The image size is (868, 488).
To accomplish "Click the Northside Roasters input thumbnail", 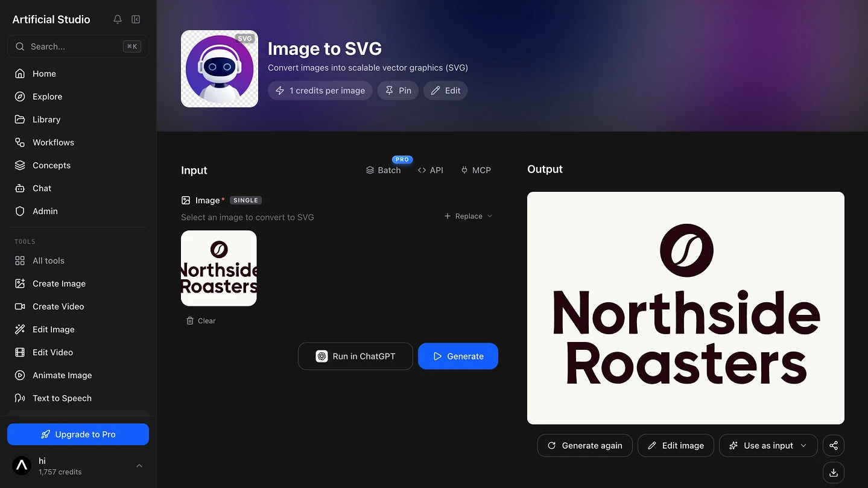I will coord(219,268).
